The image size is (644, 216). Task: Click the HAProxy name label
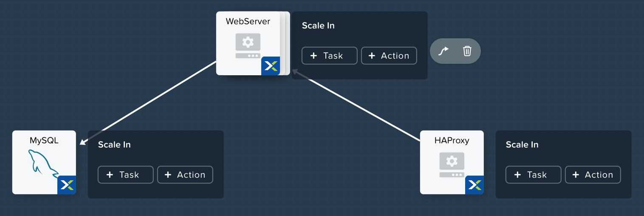click(x=452, y=141)
